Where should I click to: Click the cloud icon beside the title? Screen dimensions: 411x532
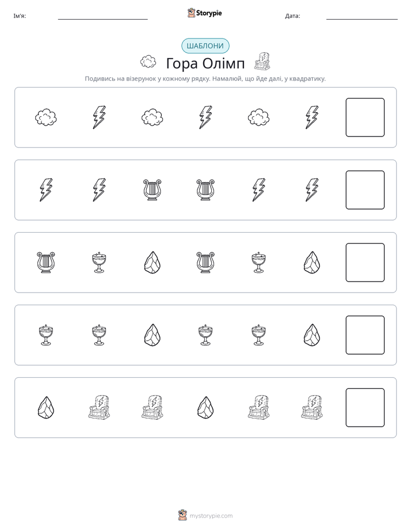coord(148,62)
